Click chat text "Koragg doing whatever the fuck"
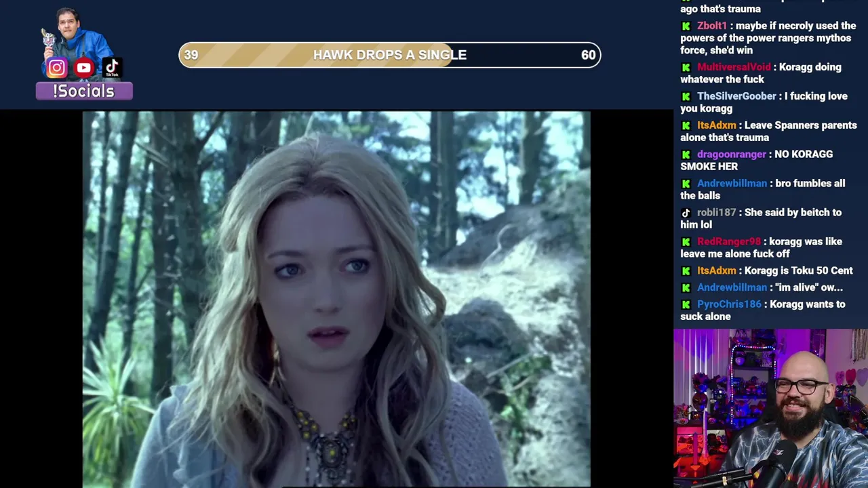The width and height of the screenshot is (868, 488). (x=761, y=73)
